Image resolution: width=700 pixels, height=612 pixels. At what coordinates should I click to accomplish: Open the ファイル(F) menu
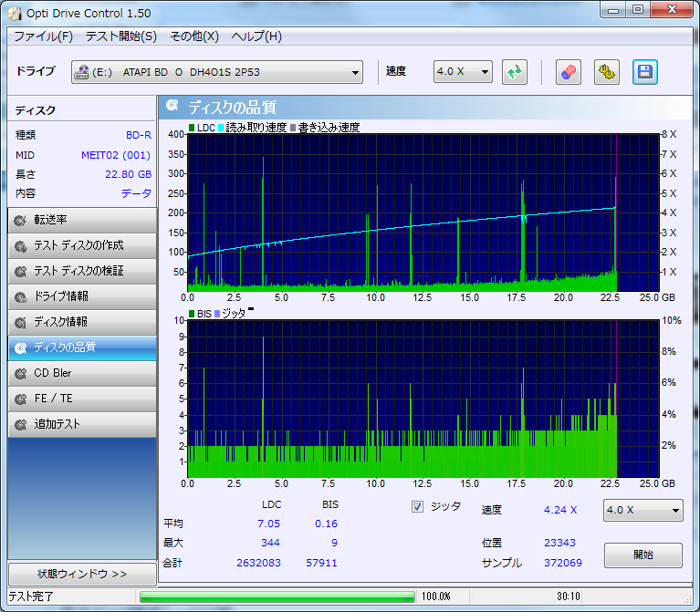pyautogui.click(x=43, y=36)
